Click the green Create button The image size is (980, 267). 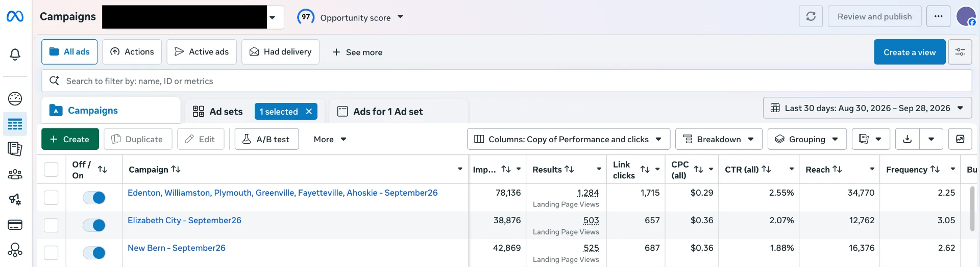pos(70,139)
